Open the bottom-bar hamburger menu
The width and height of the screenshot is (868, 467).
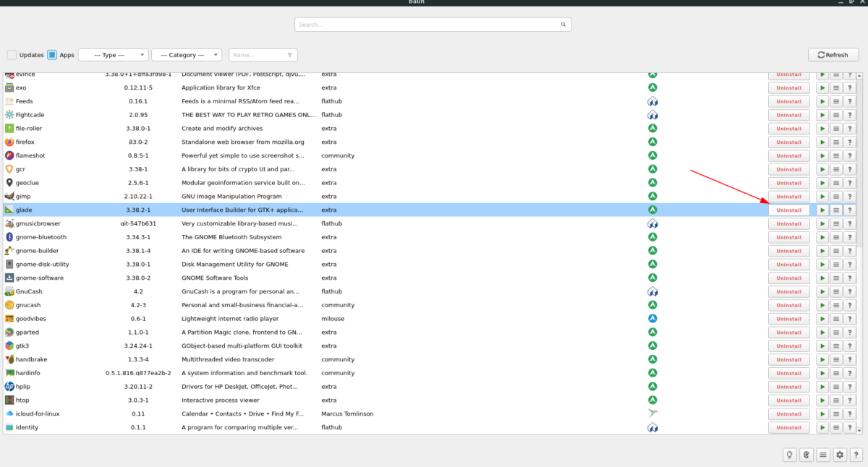tap(823, 455)
